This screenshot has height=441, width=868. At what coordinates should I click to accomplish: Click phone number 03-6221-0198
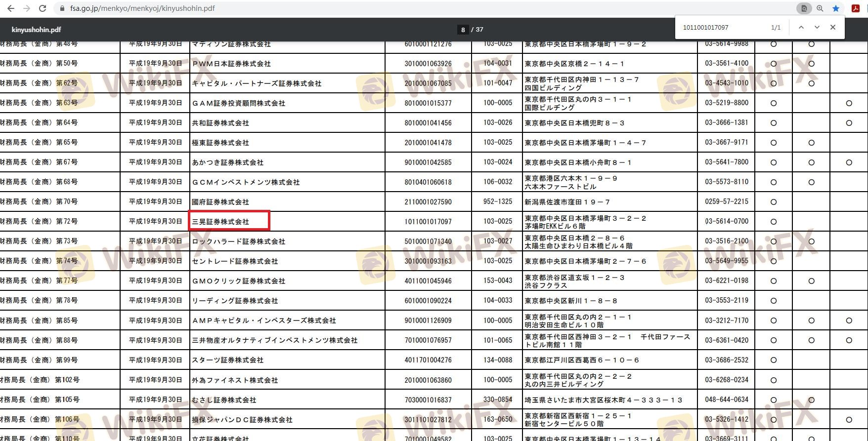(x=727, y=281)
